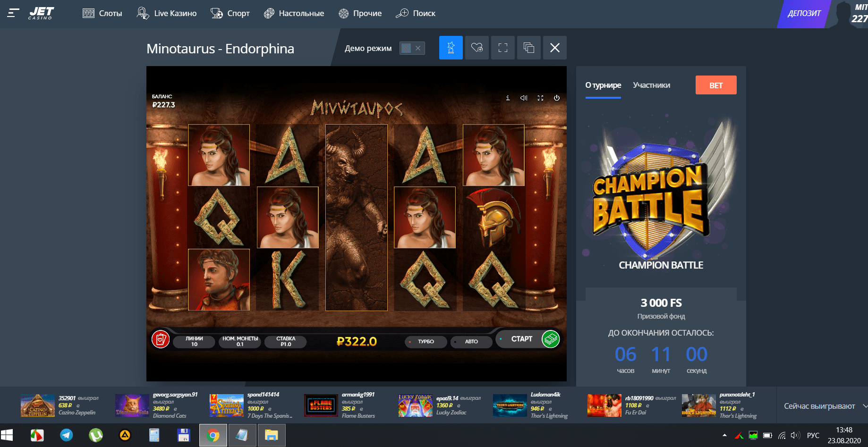Screen dimensions: 868x447
Task: Open the 7 Days Spanish Armada thumbnail
Action: point(227,405)
